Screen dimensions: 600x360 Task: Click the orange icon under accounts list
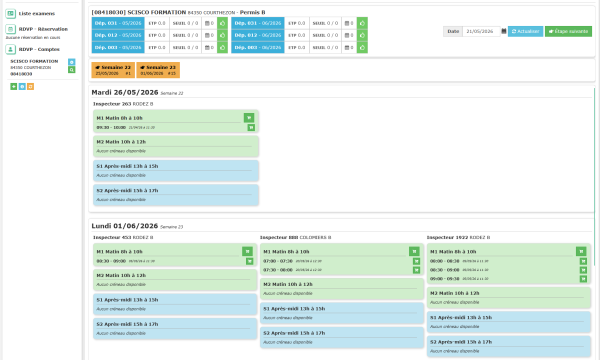(31, 87)
